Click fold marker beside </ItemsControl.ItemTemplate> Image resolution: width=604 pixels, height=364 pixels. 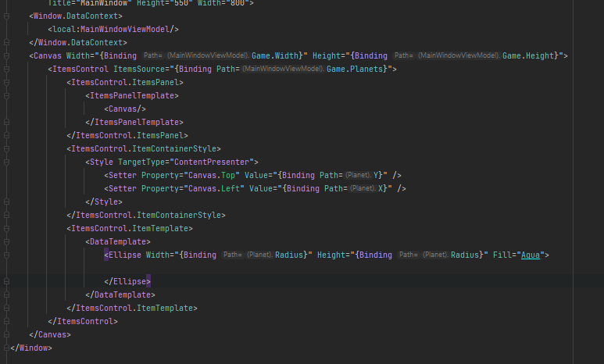6,309
